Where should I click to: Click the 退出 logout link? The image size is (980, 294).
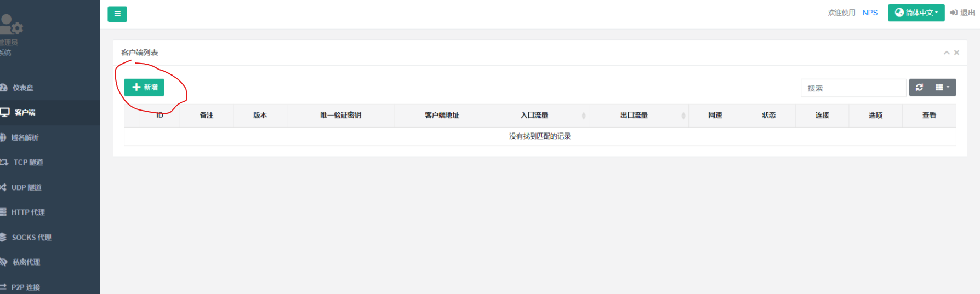pyautogui.click(x=962, y=13)
